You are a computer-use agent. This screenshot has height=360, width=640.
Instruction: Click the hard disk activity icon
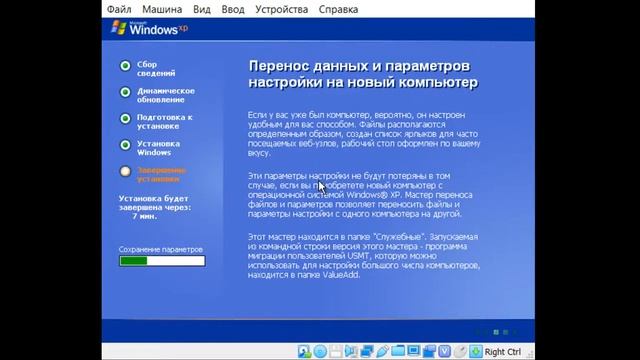[304, 351]
